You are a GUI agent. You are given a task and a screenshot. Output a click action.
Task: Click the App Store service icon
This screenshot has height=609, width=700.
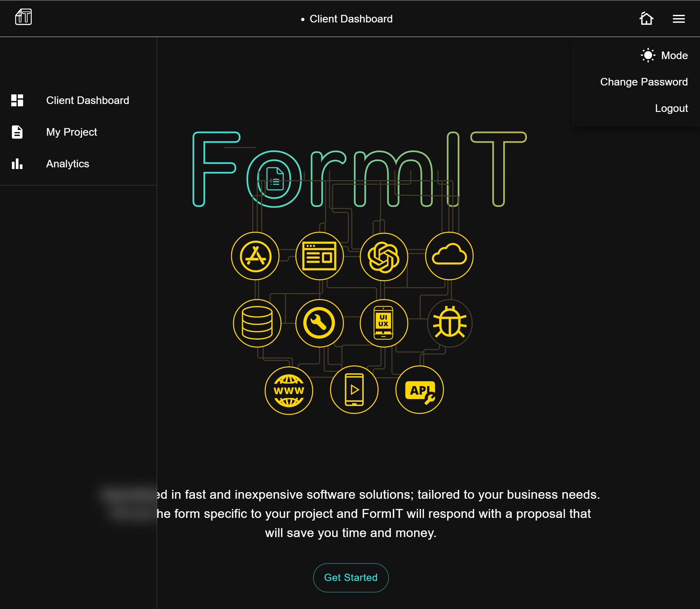(x=255, y=256)
